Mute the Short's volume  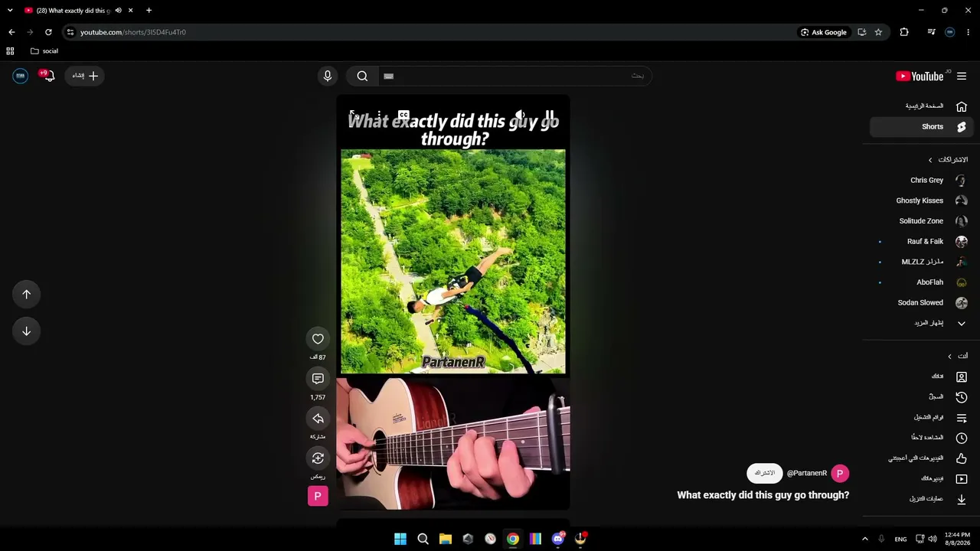(x=520, y=115)
